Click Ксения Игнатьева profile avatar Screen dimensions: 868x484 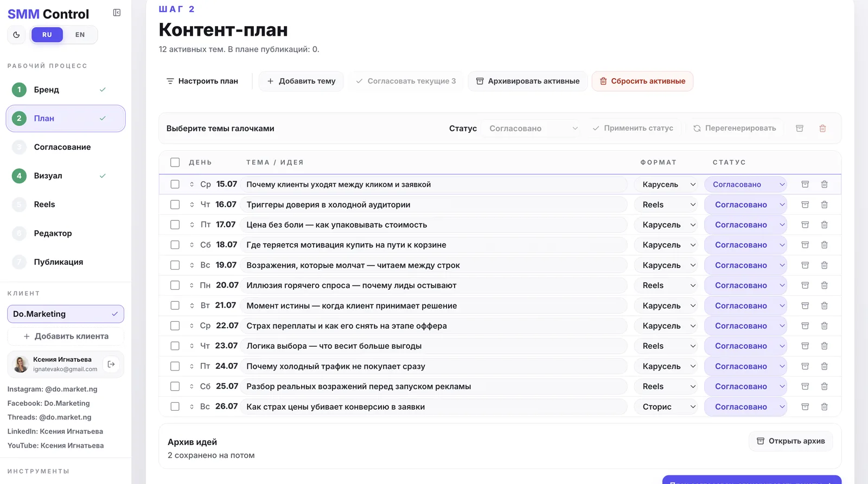click(21, 364)
